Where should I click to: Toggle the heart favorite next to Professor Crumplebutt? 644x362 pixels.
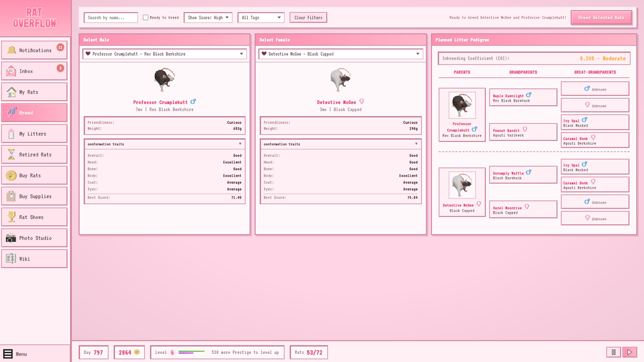(x=88, y=54)
